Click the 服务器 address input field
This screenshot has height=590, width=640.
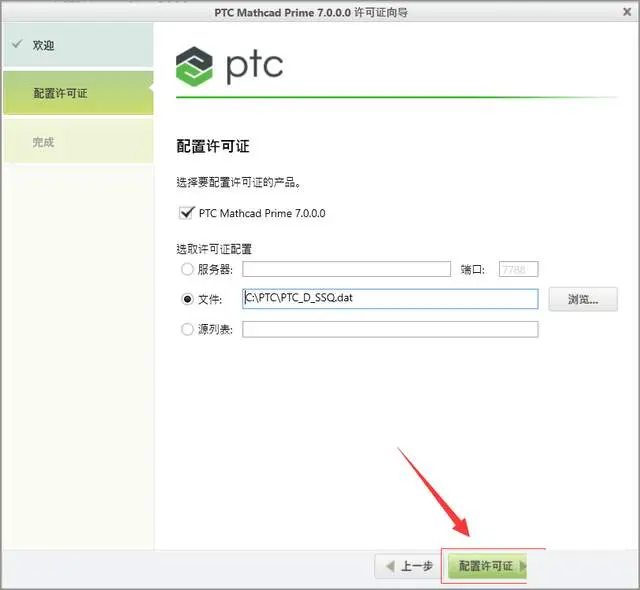coord(347,269)
